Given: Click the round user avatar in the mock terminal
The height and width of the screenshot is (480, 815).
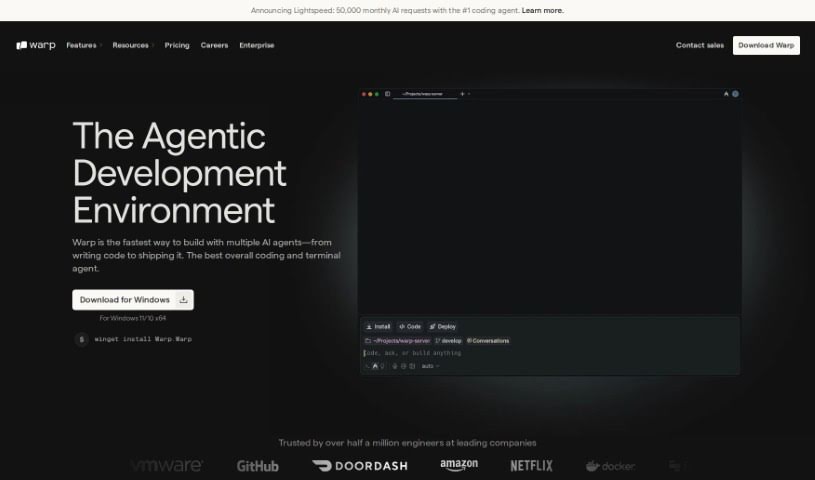Looking at the screenshot, I should 735,94.
